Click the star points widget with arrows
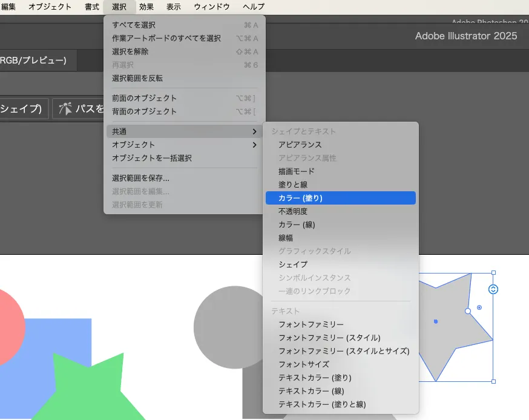The height and width of the screenshot is (420, 529). click(x=493, y=289)
